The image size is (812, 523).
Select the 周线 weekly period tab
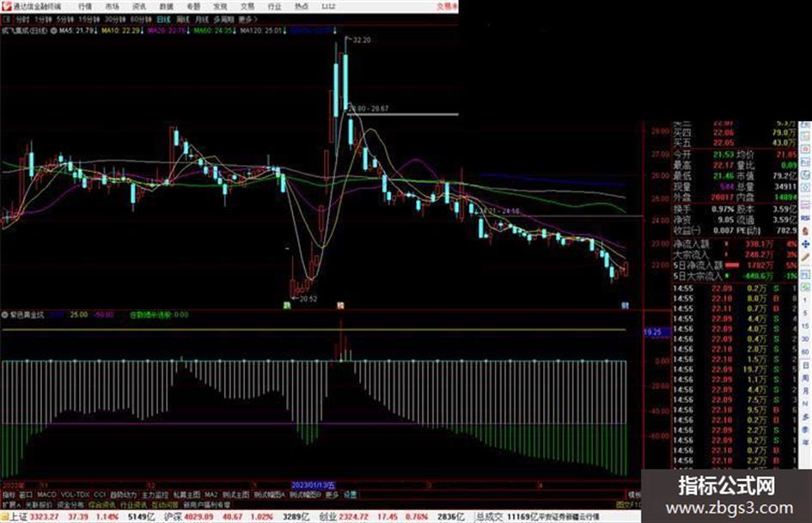pyautogui.click(x=183, y=19)
